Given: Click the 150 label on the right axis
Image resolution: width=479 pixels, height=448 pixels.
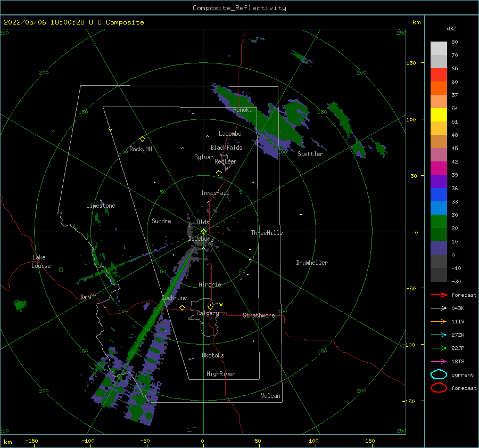Looking at the screenshot, I should tap(411, 63).
